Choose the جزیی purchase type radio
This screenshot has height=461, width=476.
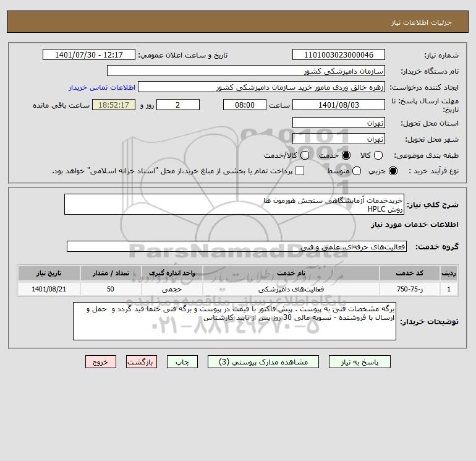(x=393, y=171)
